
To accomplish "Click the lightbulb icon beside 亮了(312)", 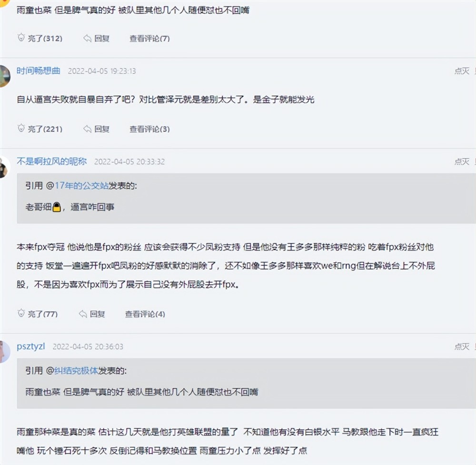I will (x=21, y=38).
